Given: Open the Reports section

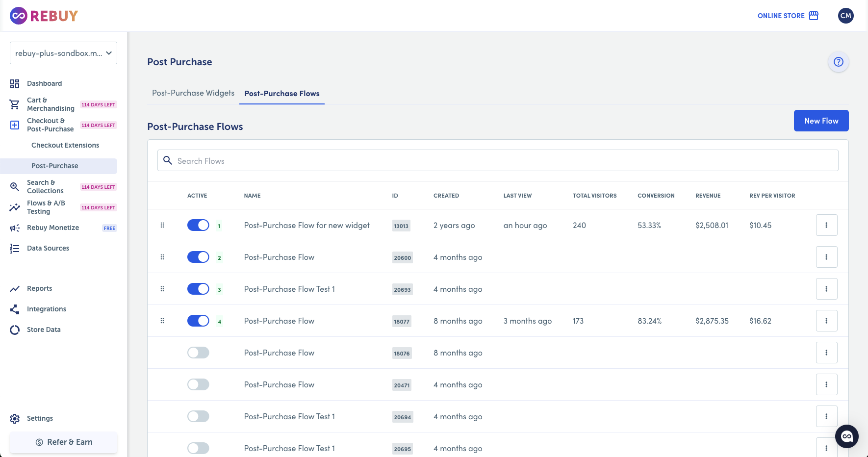Looking at the screenshot, I should (x=39, y=288).
